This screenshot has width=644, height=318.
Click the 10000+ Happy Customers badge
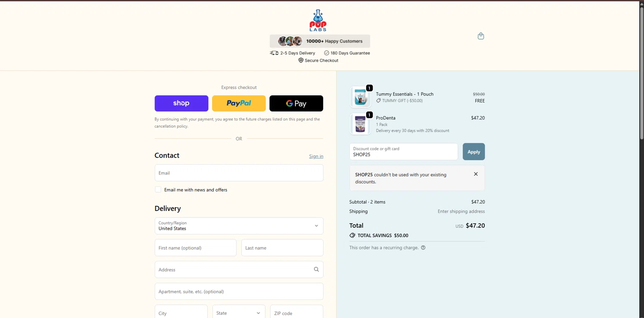(320, 41)
